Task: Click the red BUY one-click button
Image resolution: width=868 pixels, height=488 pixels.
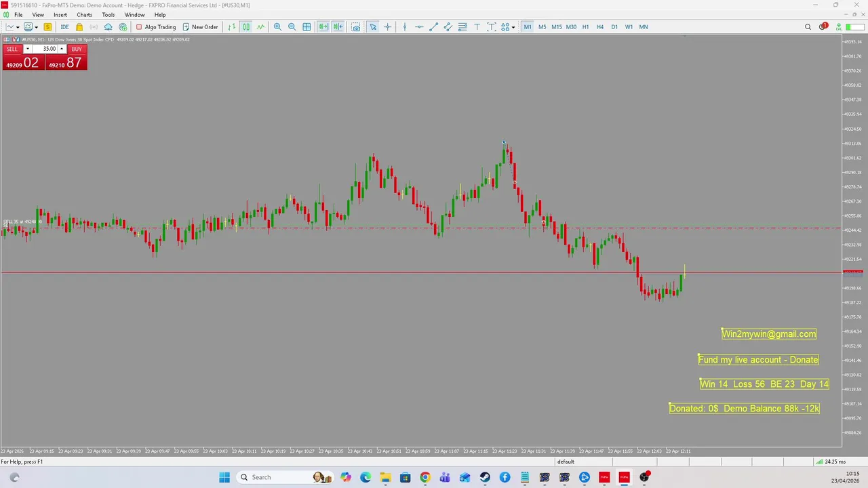Action: 77,49
